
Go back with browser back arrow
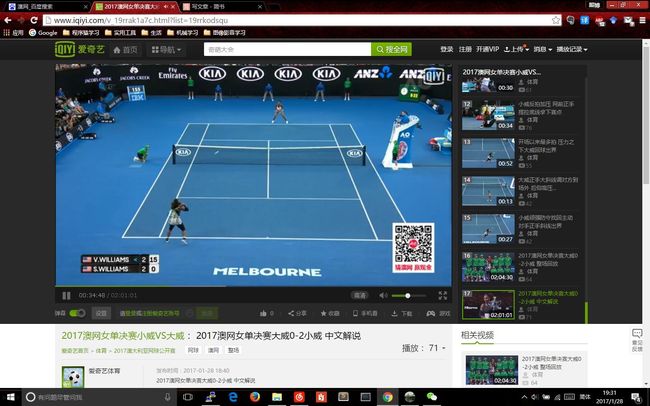[x=8, y=20]
